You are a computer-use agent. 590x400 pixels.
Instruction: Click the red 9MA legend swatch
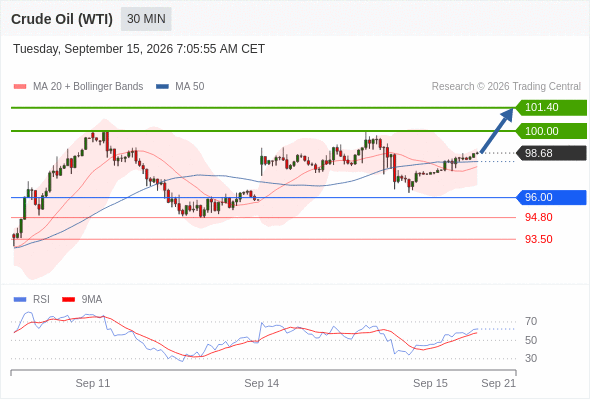click(x=68, y=300)
